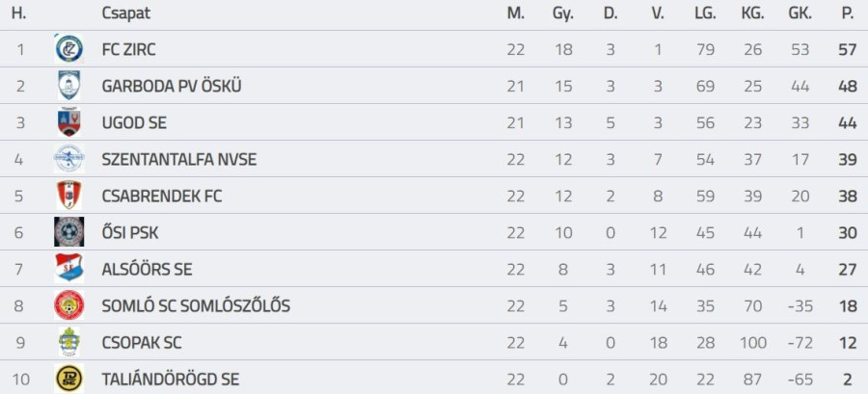
Task: Click the FC Zirc team crest
Action: click(68, 49)
